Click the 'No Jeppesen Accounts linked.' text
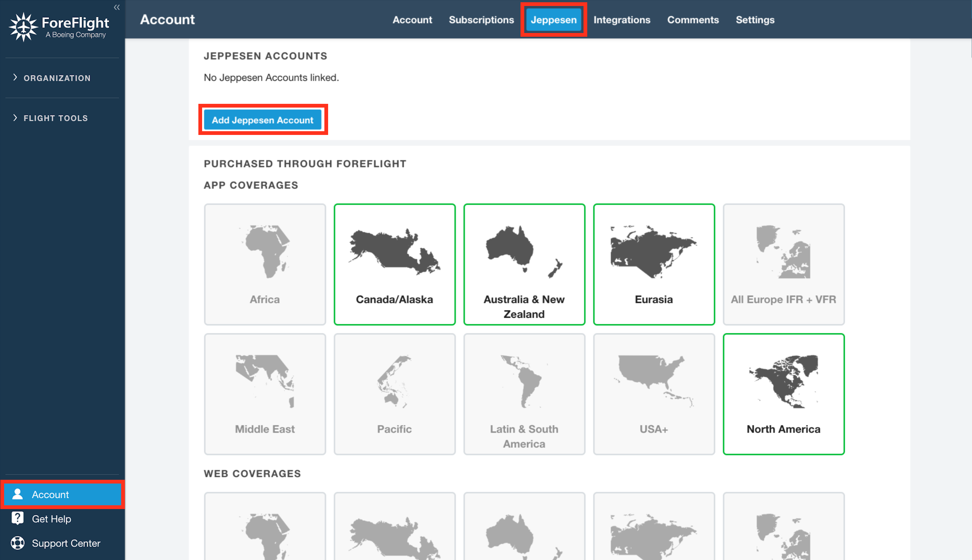Image resolution: width=972 pixels, height=560 pixels. pos(271,78)
